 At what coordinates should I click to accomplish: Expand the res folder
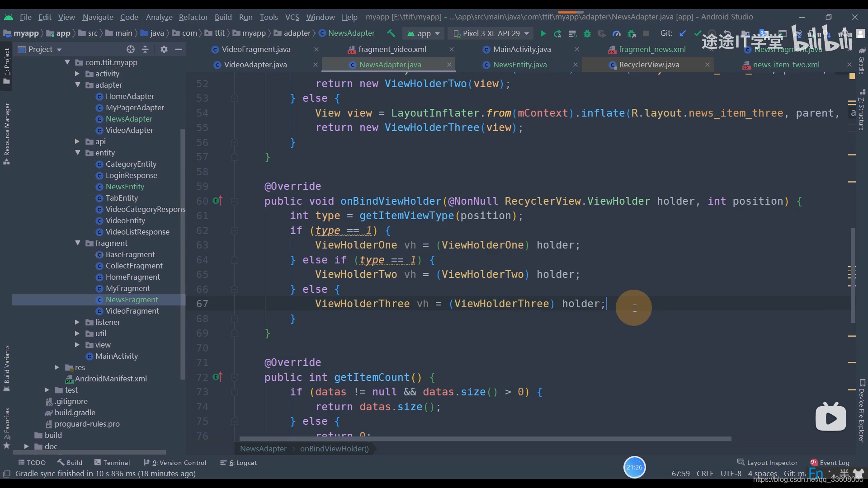(x=57, y=367)
